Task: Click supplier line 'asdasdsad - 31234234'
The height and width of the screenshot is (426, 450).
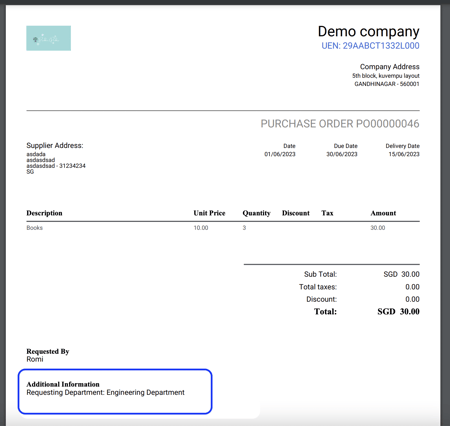Action: pyautogui.click(x=56, y=166)
